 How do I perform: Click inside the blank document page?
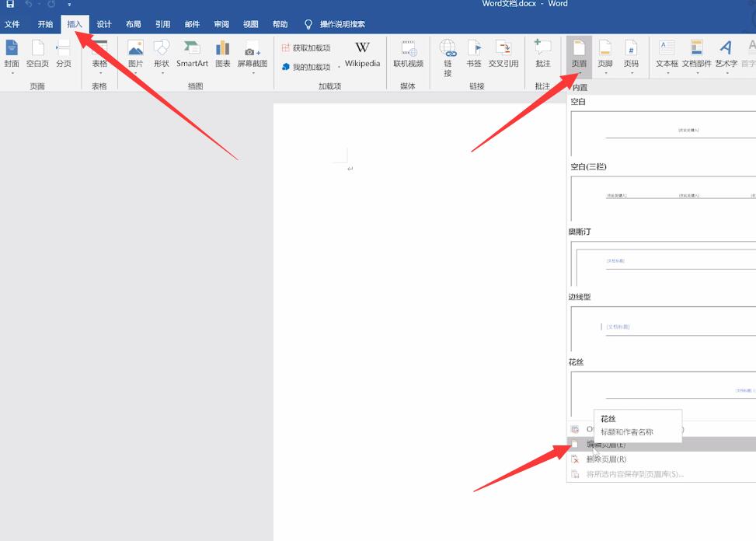click(420, 322)
